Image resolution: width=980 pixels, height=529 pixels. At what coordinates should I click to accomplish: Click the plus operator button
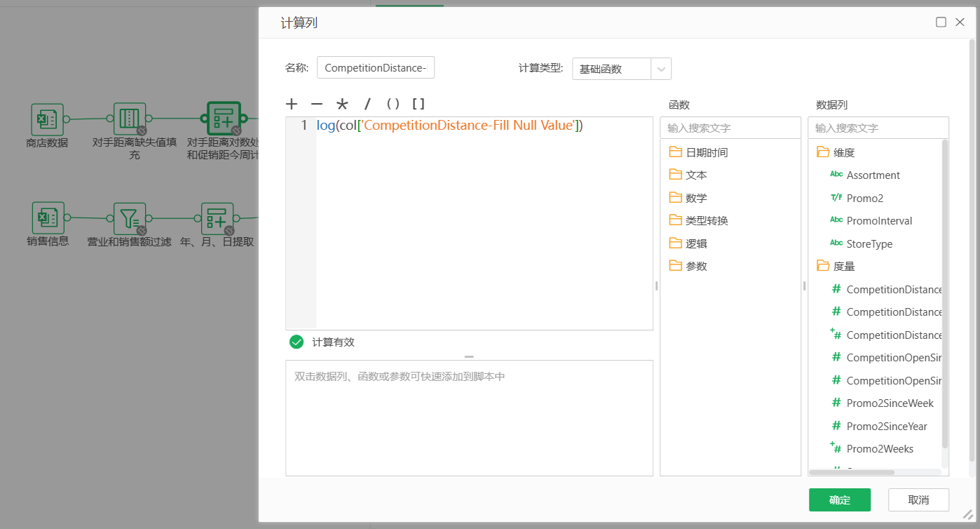(292, 105)
